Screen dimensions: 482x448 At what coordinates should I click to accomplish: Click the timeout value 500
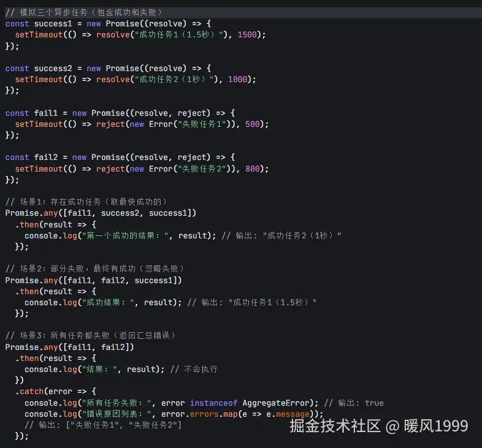point(253,124)
